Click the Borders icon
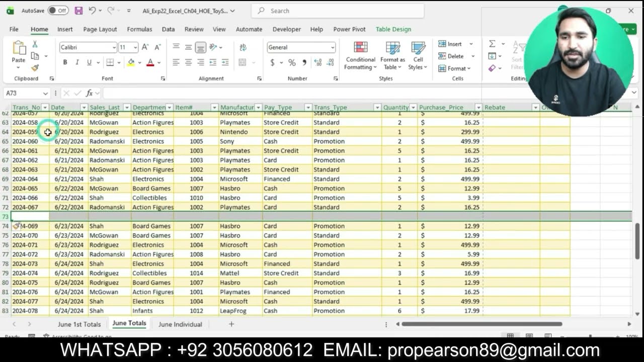This screenshot has width=644, height=362. 110,62
